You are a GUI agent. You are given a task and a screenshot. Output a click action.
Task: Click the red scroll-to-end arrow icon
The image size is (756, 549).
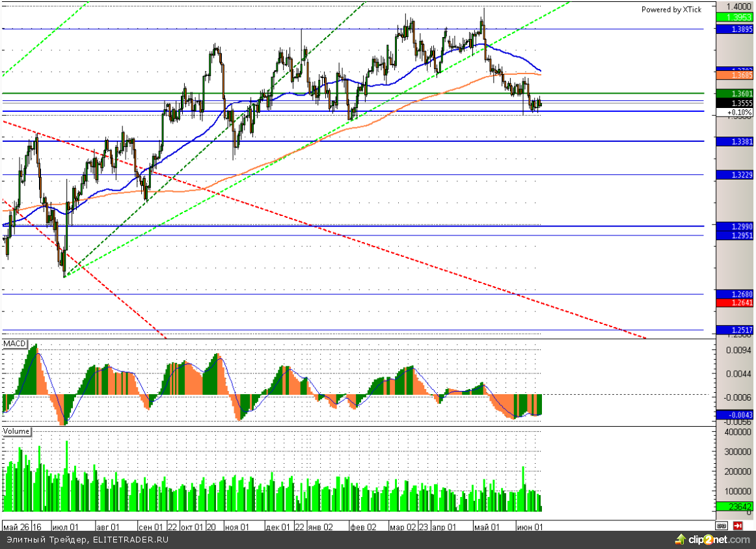click(738, 526)
